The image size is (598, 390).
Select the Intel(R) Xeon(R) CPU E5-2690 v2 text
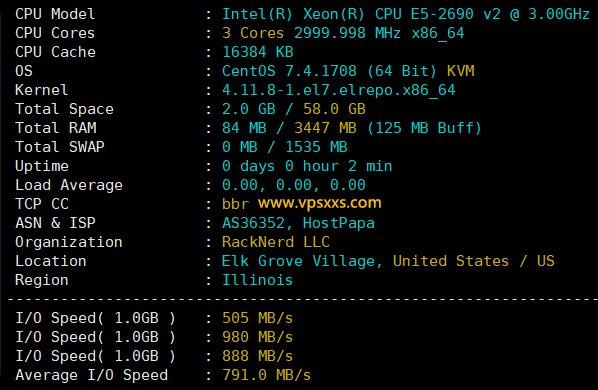361,14
